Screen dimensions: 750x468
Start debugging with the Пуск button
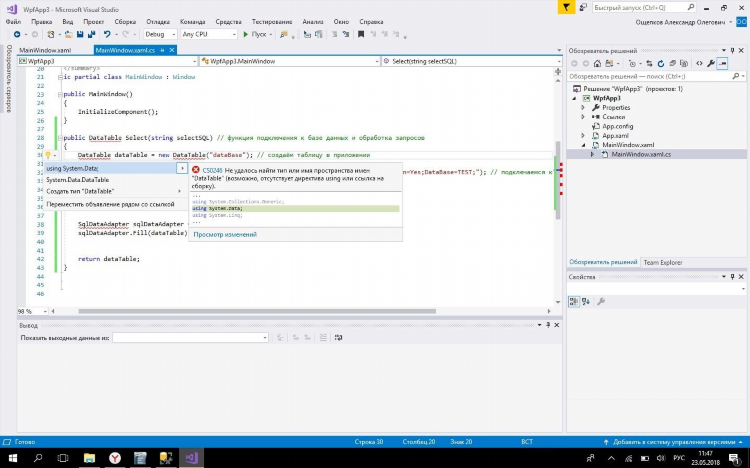tap(254, 34)
